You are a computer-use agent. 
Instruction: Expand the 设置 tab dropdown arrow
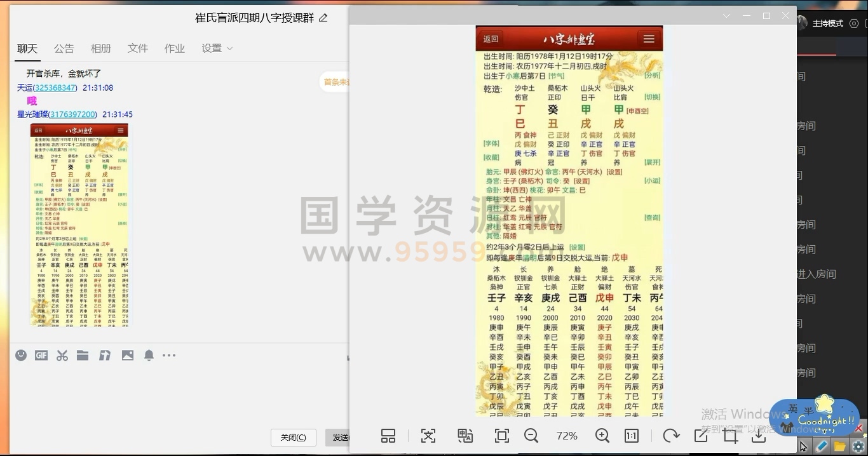coord(229,48)
